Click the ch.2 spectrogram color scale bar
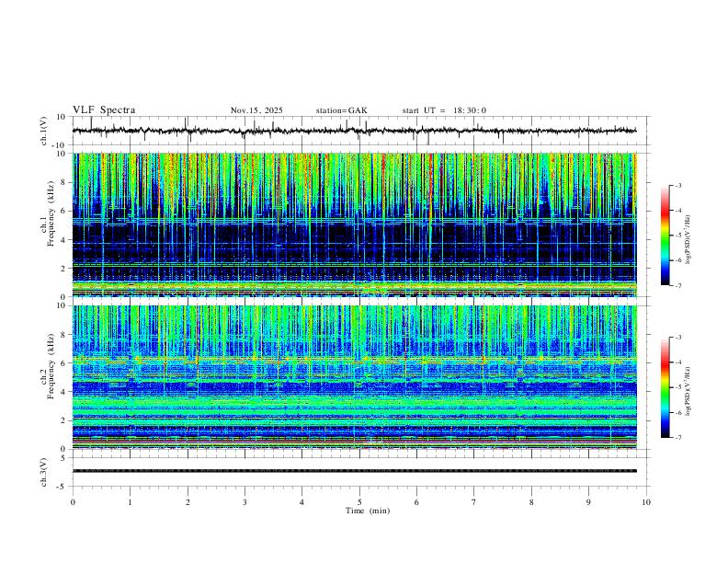This screenshot has height=563, width=728. coord(665,387)
